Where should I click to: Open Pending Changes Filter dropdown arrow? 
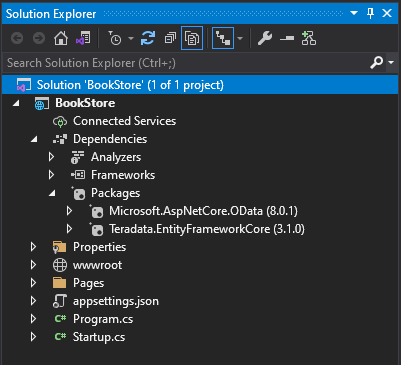(131, 39)
